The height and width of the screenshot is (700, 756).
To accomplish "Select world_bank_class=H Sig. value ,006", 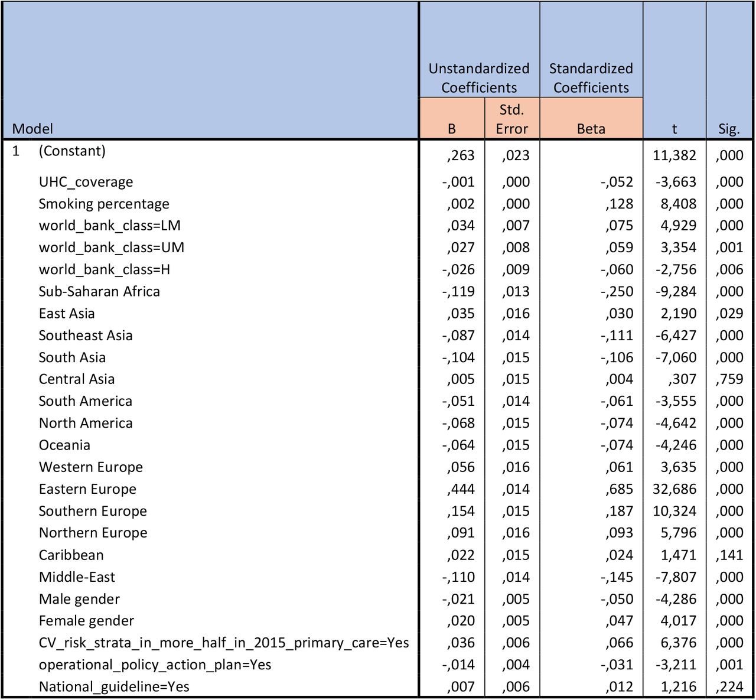I will [x=729, y=269].
